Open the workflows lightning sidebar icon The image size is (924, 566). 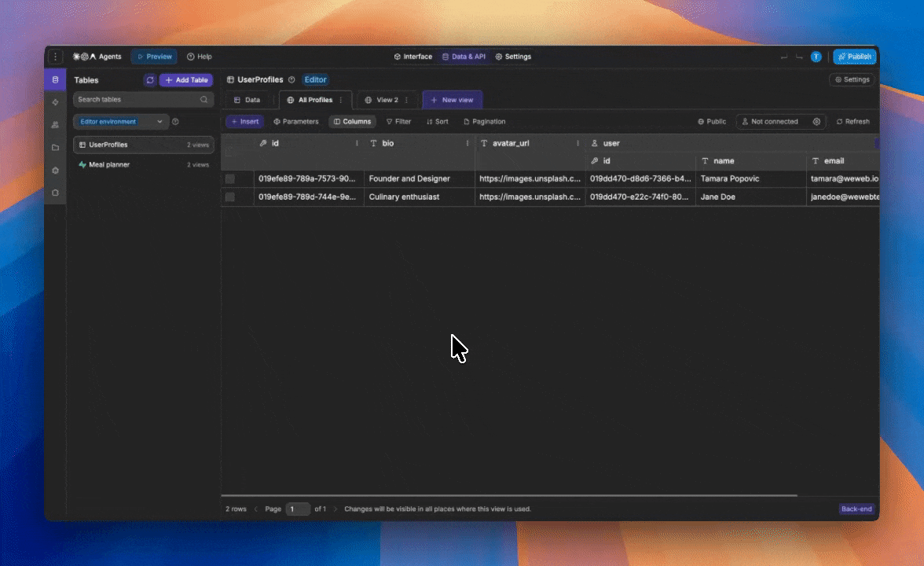[55, 102]
